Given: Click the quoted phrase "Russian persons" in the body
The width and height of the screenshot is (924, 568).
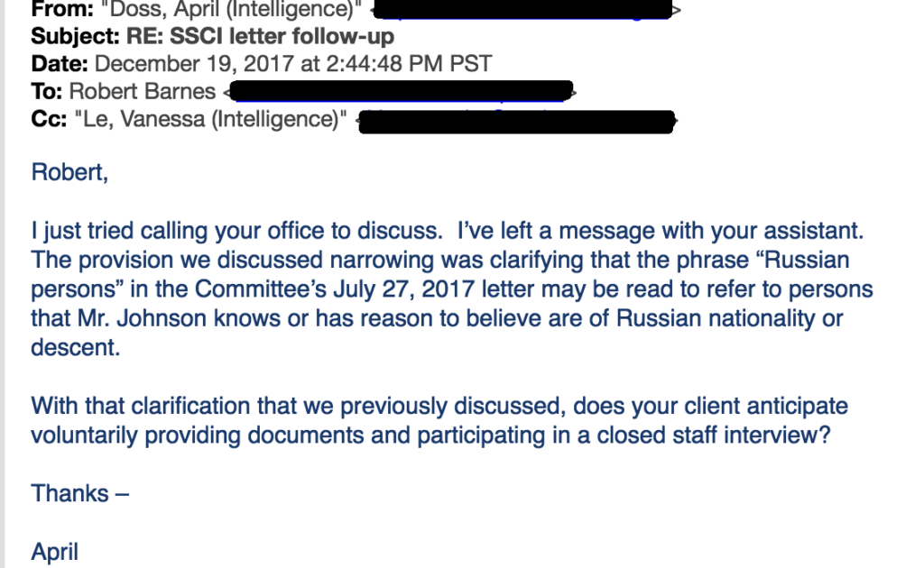Looking at the screenshot, I should 802,260.
